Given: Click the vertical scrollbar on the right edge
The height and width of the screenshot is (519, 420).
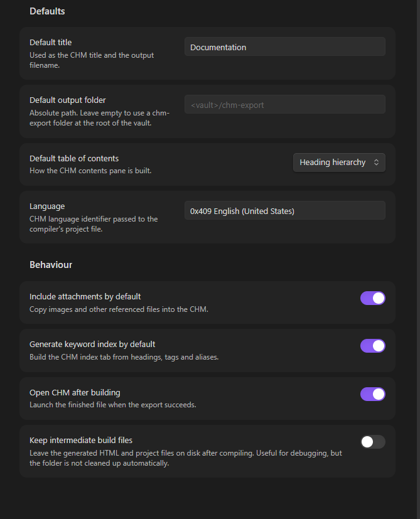Looking at the screenshot, I should click(418, 260).
